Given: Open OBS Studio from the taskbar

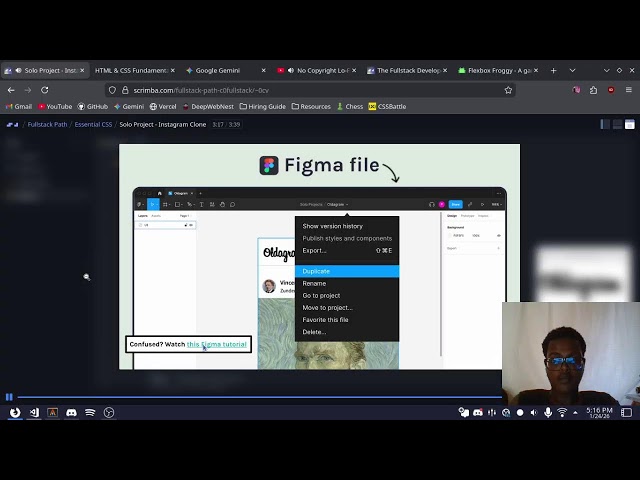Looking at the screenshot, I should point(109,413).
